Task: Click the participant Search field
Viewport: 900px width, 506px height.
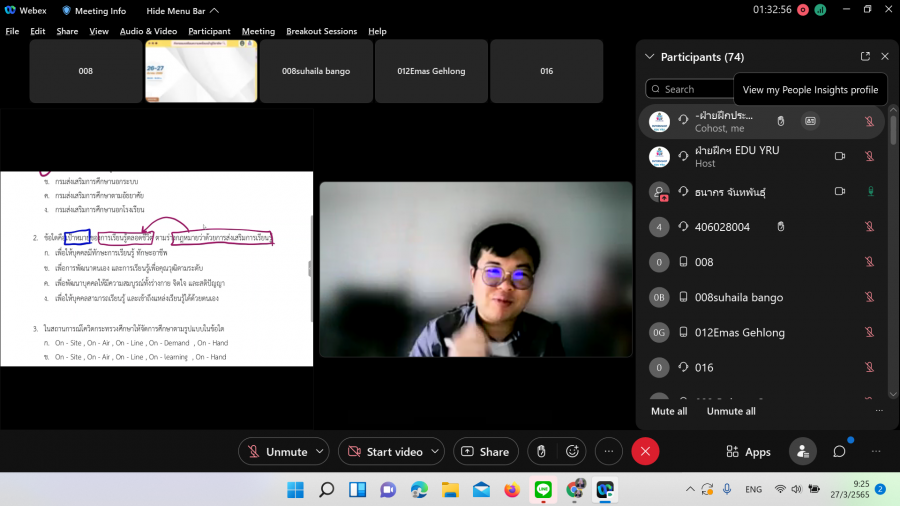Action: click(690, 89)
